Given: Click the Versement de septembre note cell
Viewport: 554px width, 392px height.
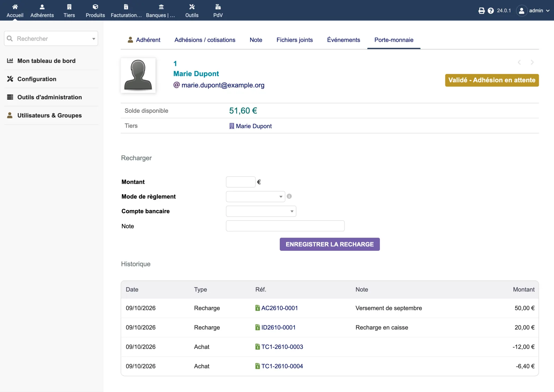Looking at the screenshot, I should click(388, 308).
